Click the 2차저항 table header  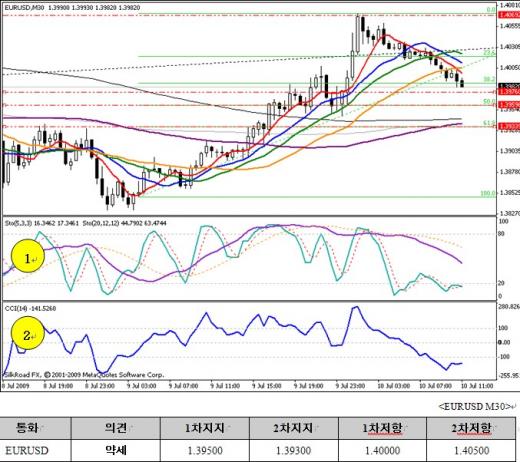[471, 428]
